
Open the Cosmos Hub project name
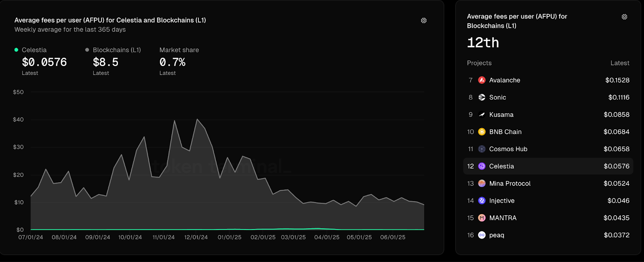click(508, 149)
